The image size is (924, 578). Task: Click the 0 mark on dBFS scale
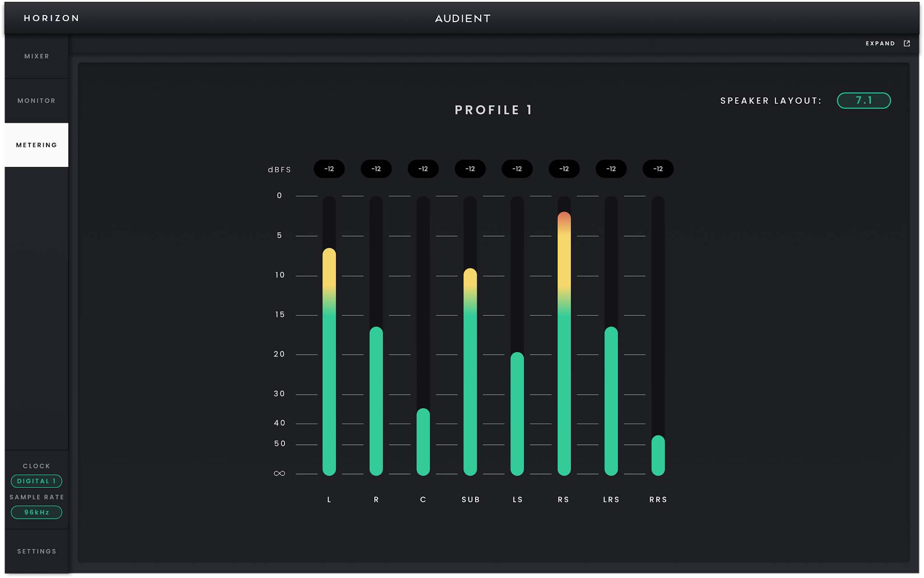[x=279, y=195]
